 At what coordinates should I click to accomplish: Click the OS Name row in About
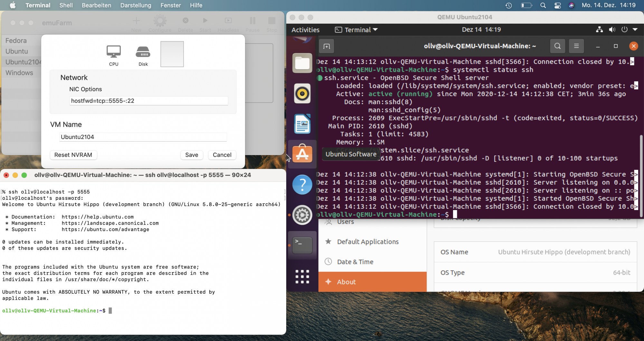535,252
